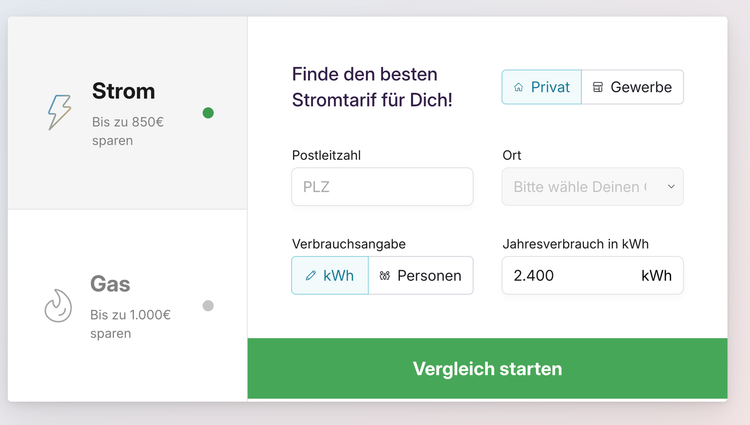Select Personen as consumption input mode
Viewport: 750px width, 425px height.
pos(421,275)
